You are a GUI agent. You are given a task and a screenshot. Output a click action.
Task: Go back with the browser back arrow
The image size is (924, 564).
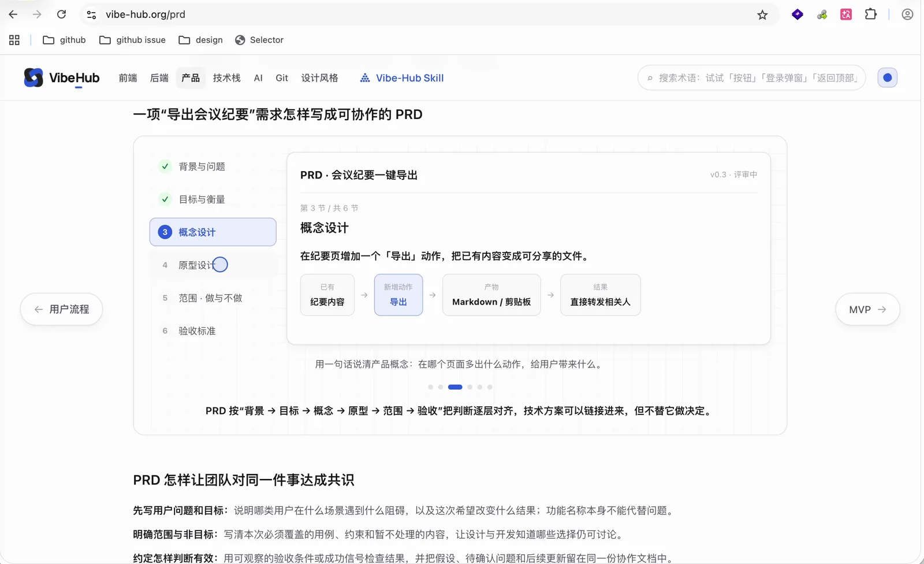(13, 14)
